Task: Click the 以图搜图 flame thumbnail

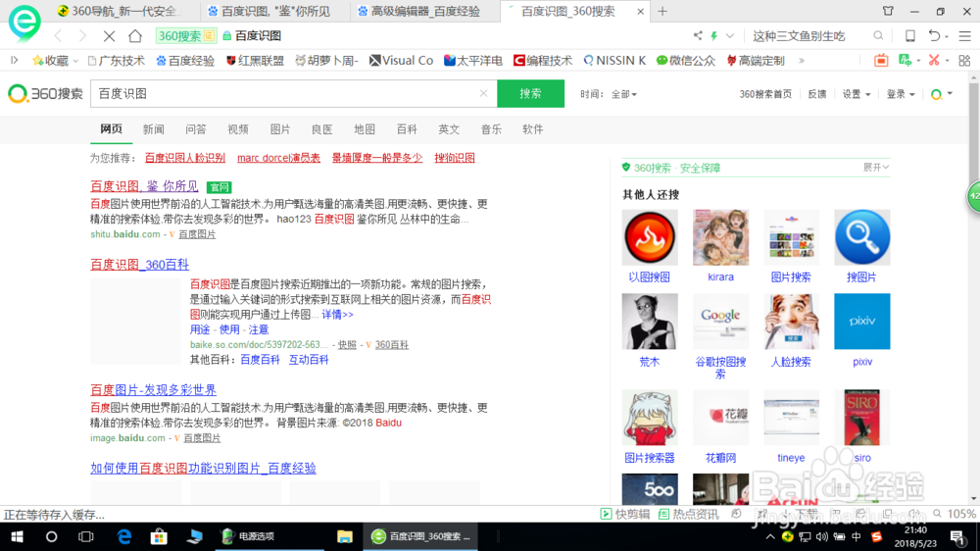Action: point(650,237)
